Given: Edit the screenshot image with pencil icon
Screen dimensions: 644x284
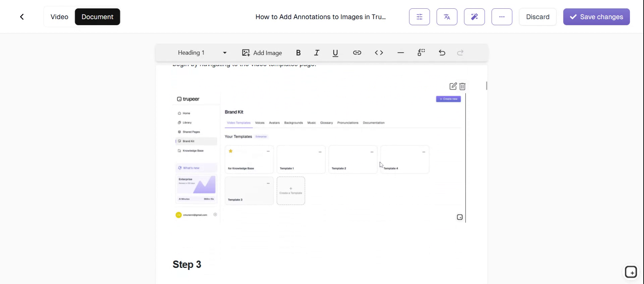Looking at the screenshot, I should click(453, 86).
